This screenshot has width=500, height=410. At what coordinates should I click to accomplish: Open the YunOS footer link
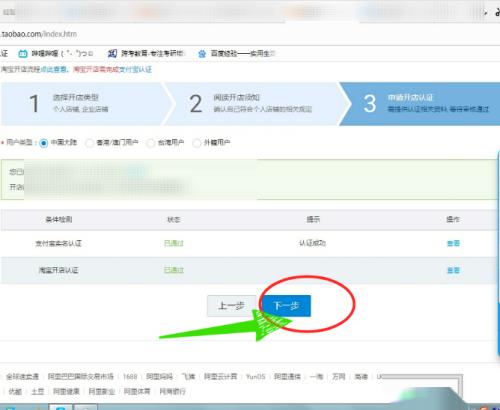click(255, 377)
